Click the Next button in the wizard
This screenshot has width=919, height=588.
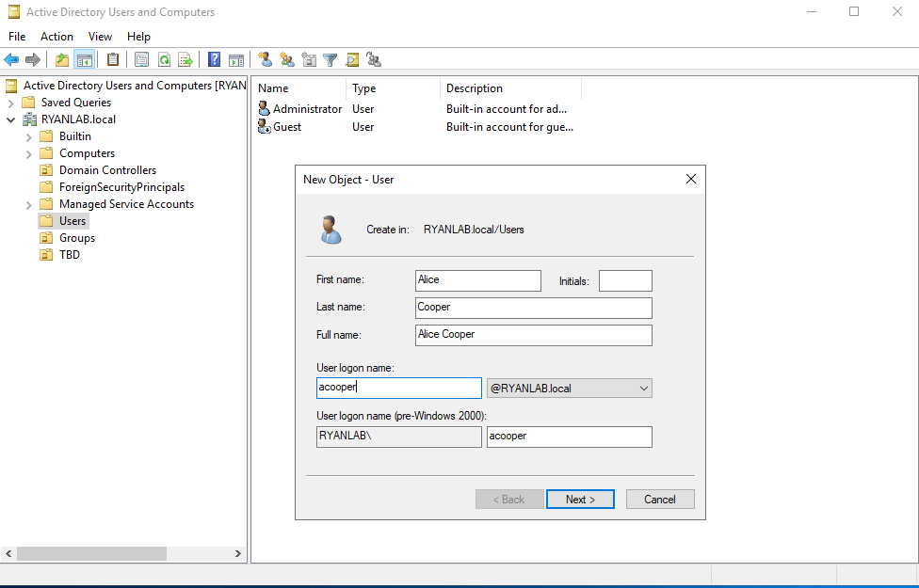[580, 499]
